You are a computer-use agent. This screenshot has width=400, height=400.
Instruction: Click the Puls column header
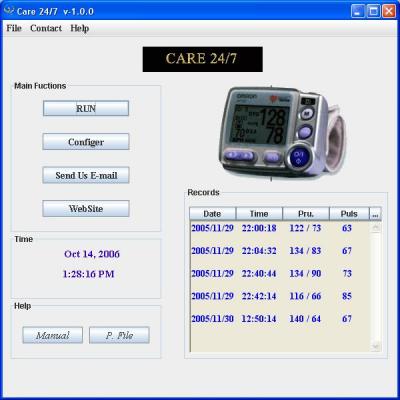[x=349, y=214]
